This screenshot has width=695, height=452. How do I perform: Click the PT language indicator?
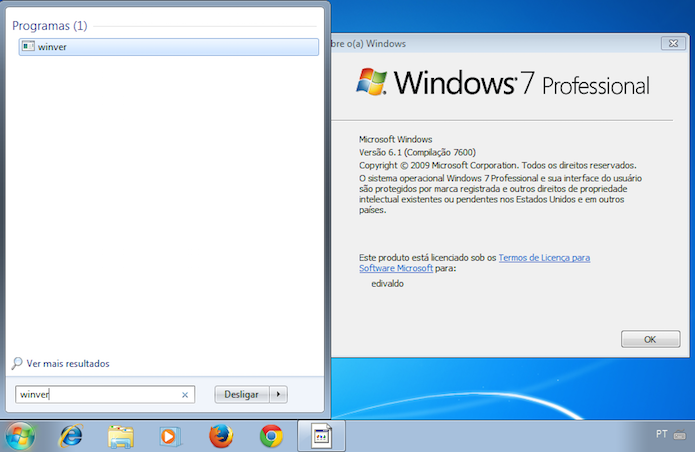point(662,434)
